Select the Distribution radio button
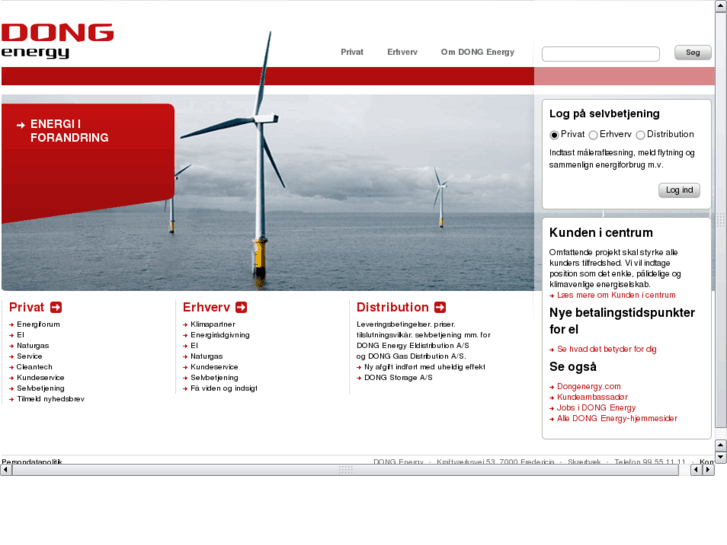727x545 pixels. pyautogui.click(x=640, y=135)
